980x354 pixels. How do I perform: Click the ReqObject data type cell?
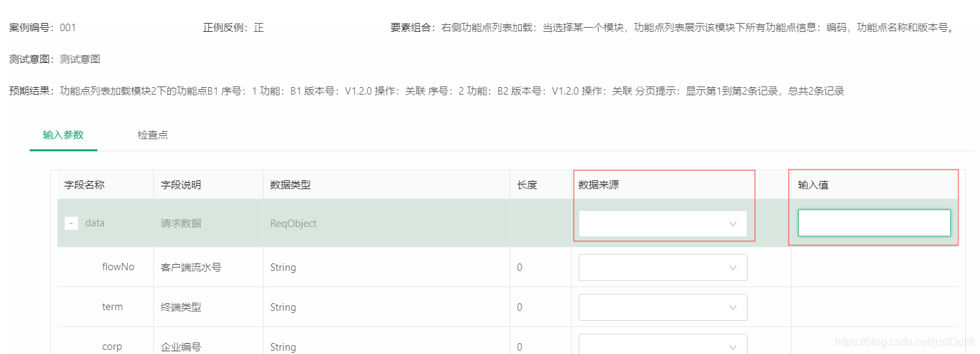(293, 224)
